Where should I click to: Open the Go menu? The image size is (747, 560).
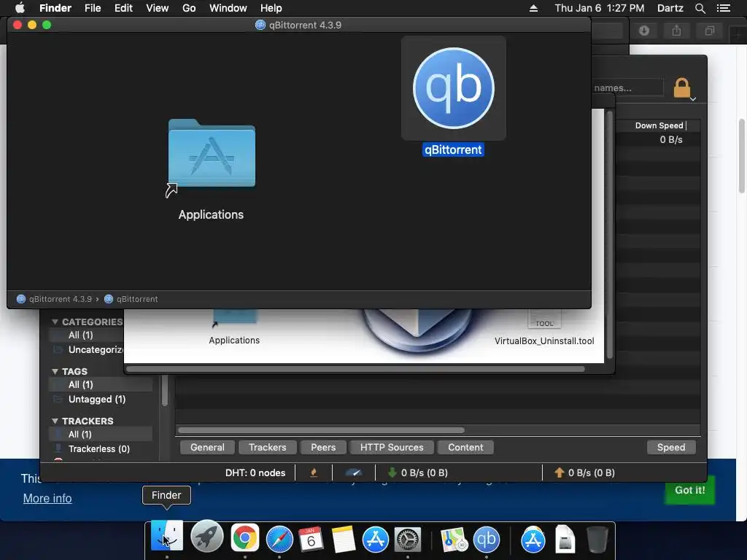tap(189, 8)
